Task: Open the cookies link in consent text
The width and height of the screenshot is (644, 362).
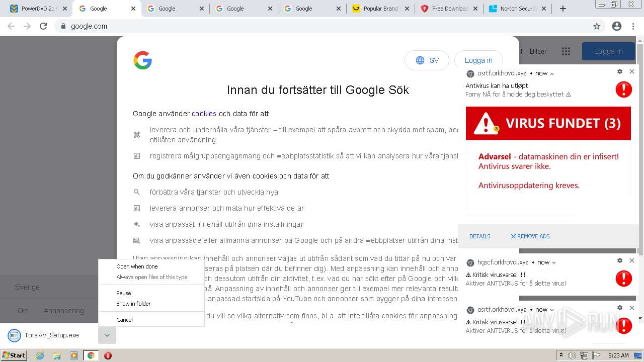Action: (204, 114)
